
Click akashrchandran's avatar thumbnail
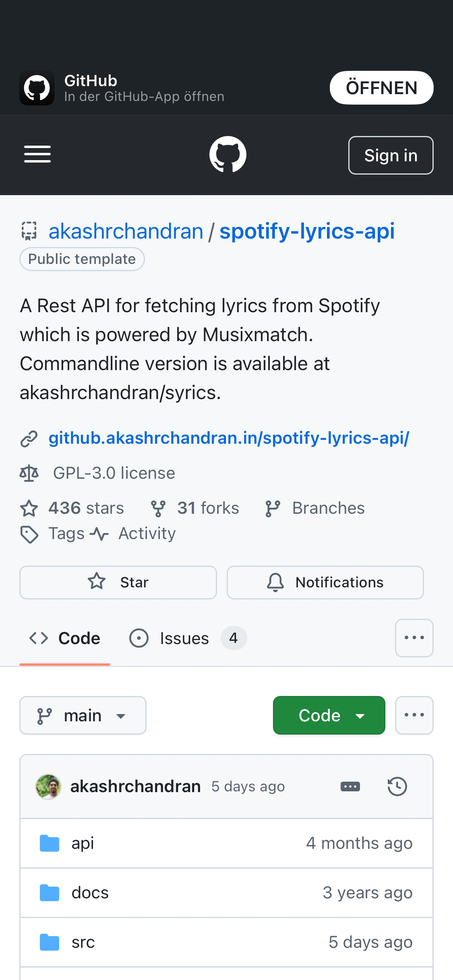pyautogui.click(x=48, y=786)
